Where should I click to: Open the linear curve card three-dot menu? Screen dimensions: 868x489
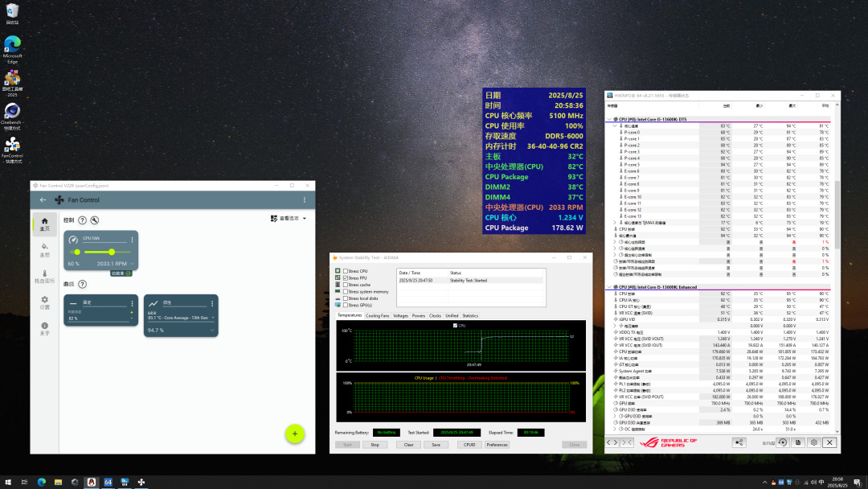pyautogui.click(x=212, y=303)
